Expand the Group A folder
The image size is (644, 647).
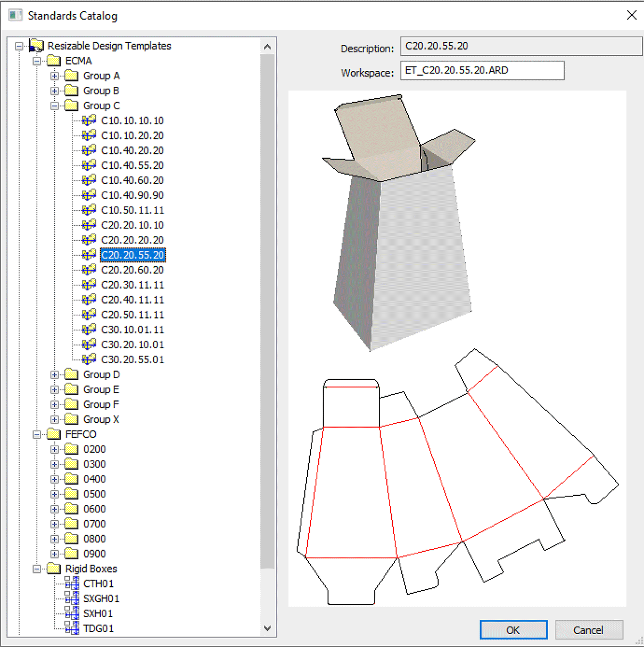[x=54, y=76]
